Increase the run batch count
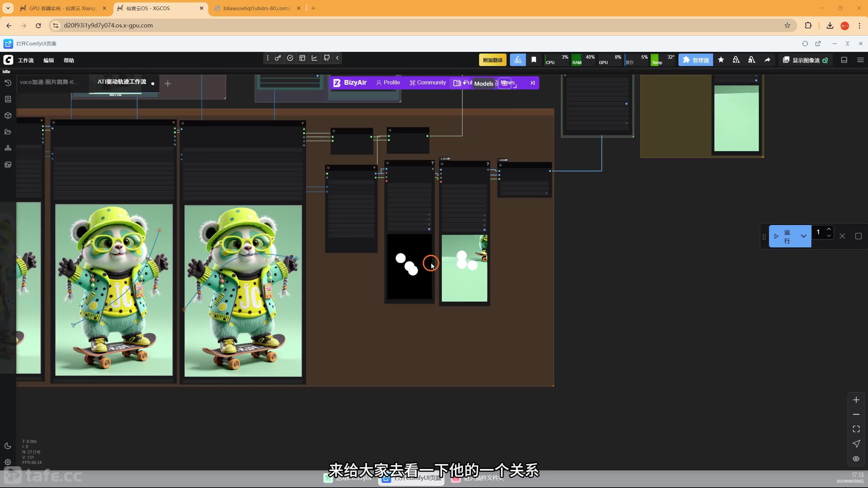Screen dimensions: 868x488 pos(829,229)
